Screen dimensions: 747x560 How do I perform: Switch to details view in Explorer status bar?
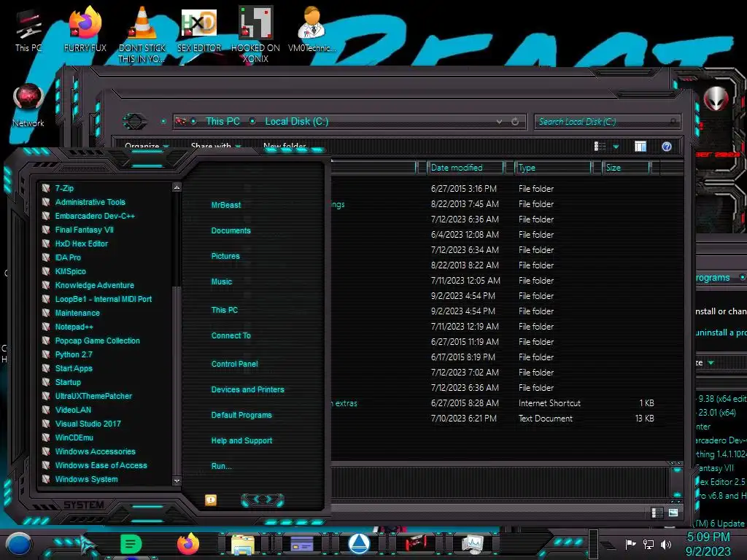click(657, 513)
